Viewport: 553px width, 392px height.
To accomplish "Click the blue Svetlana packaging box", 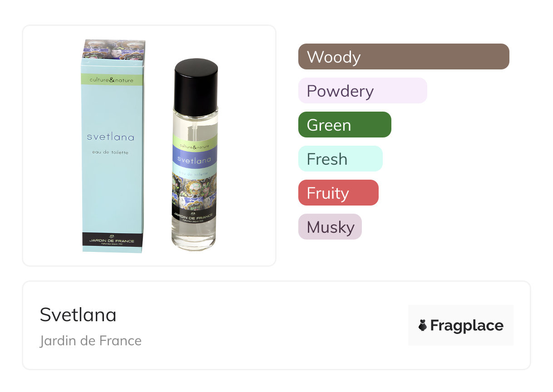I will [x=113, y=146].
